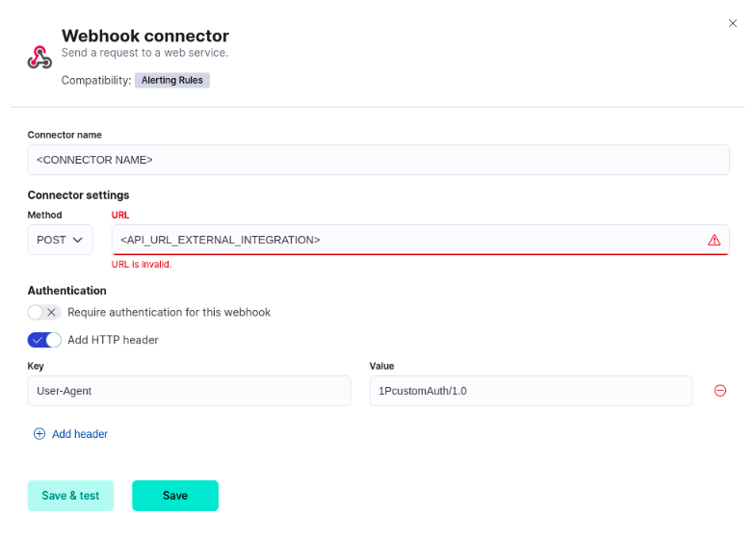
Task: Enable Require authentication for this webhook
Action: click(x=44, y=312)
